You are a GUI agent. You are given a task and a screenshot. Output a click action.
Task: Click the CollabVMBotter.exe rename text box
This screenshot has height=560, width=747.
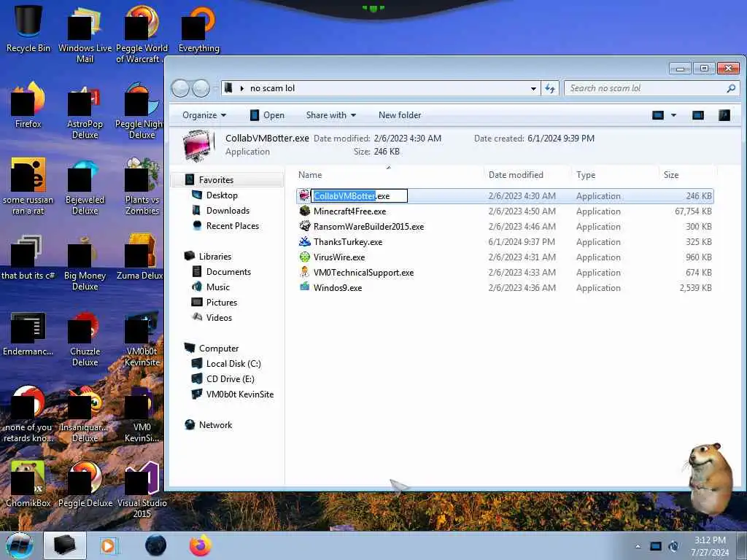point(359,195)
